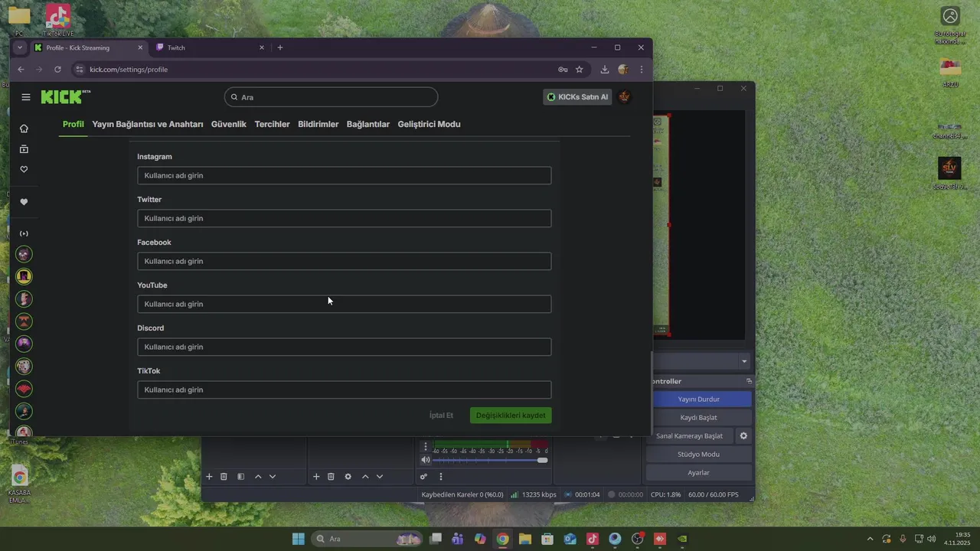Move scene down in OBS scenes panel
The height and width of the screenshot is (551, 980).
pyautogui.click(x=273, y=477)
